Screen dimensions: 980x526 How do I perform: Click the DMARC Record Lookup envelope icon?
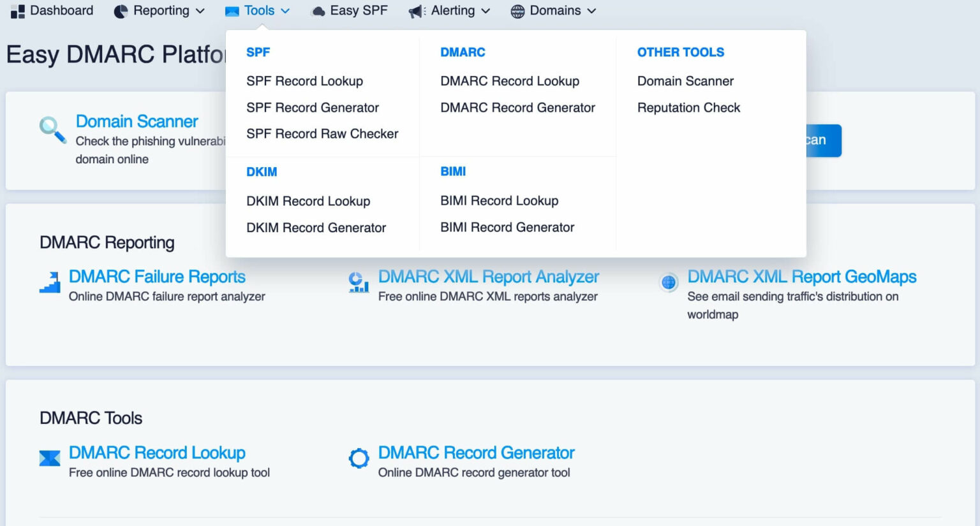tap(50, 458)
